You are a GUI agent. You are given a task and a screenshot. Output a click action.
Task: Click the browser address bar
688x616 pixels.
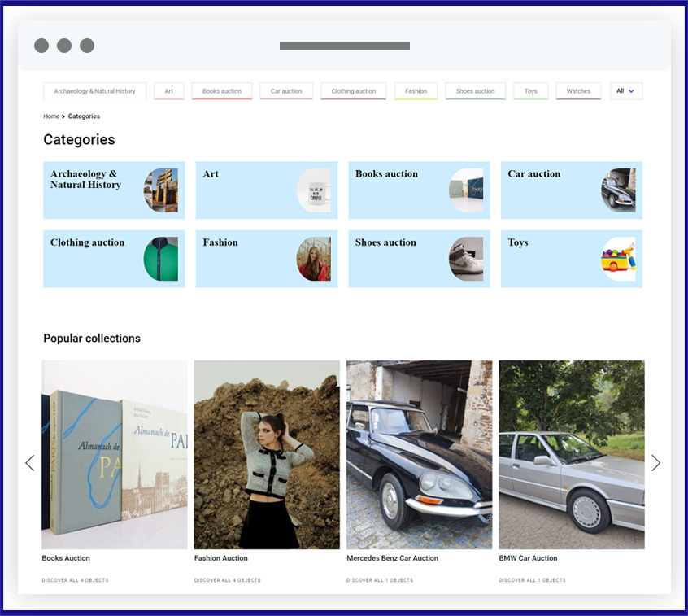point(345,46)
